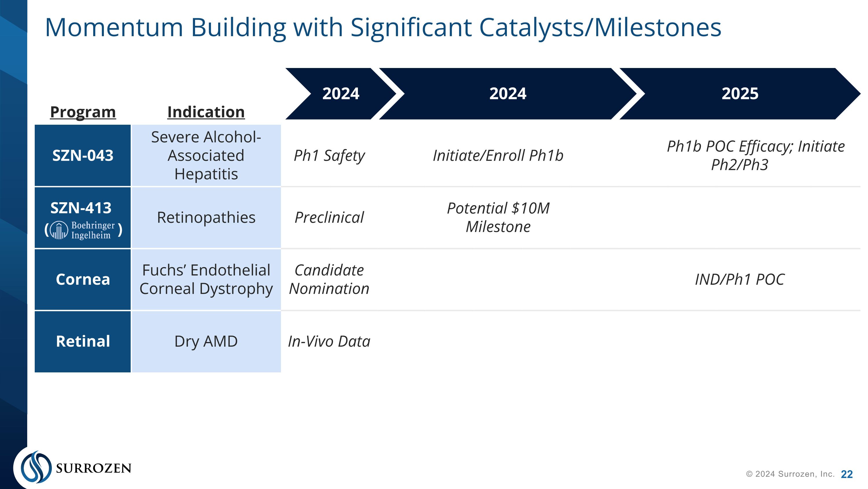Click the page number 22

coord(847,474)
